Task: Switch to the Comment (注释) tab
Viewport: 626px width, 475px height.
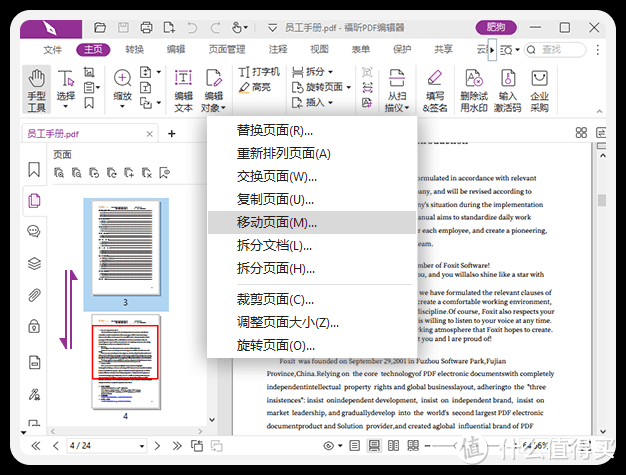Action: tap(278, 49)
